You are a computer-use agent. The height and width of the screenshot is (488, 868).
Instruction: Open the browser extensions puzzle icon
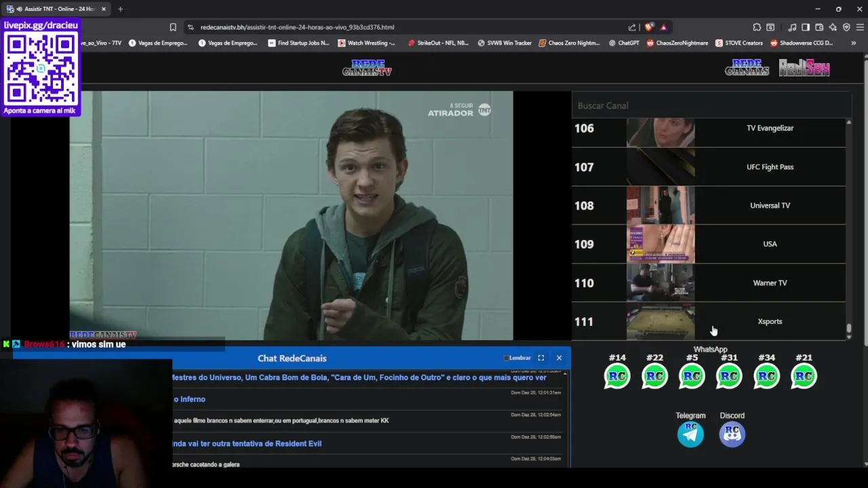[x=757, y=27]
